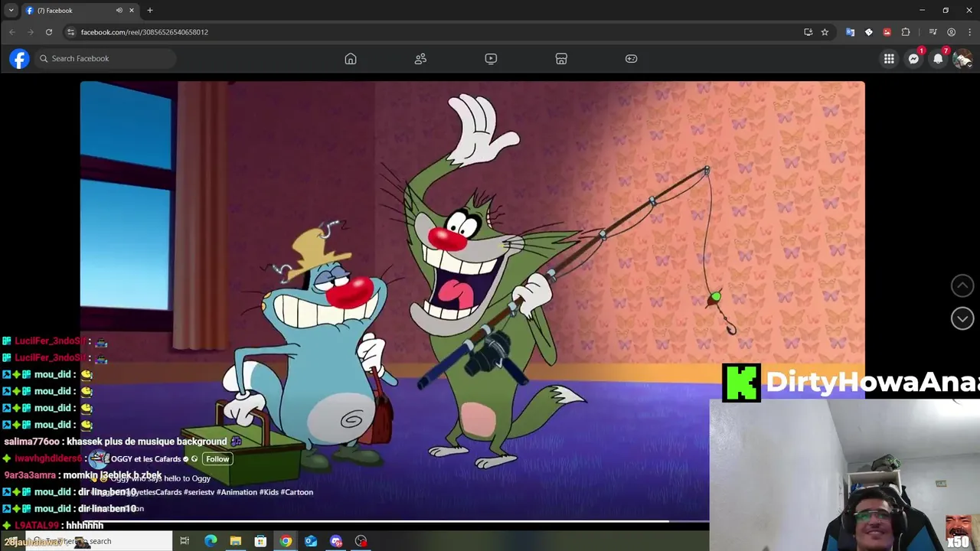Open the Extensions puzzle icon

[906, 32]
